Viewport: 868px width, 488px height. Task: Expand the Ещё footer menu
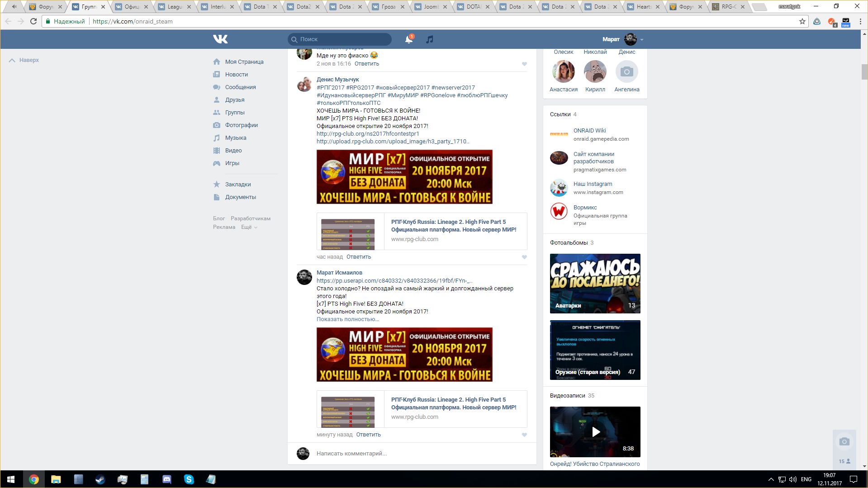249,227
